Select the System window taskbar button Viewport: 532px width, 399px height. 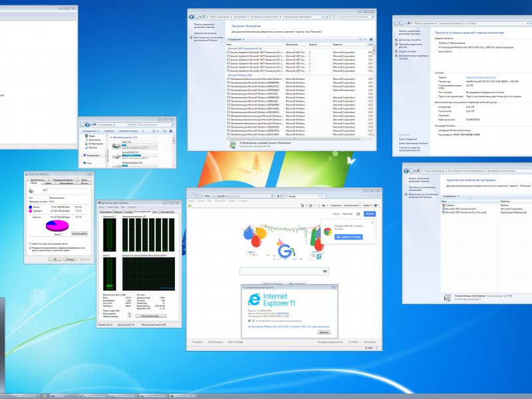pos(65,396)
